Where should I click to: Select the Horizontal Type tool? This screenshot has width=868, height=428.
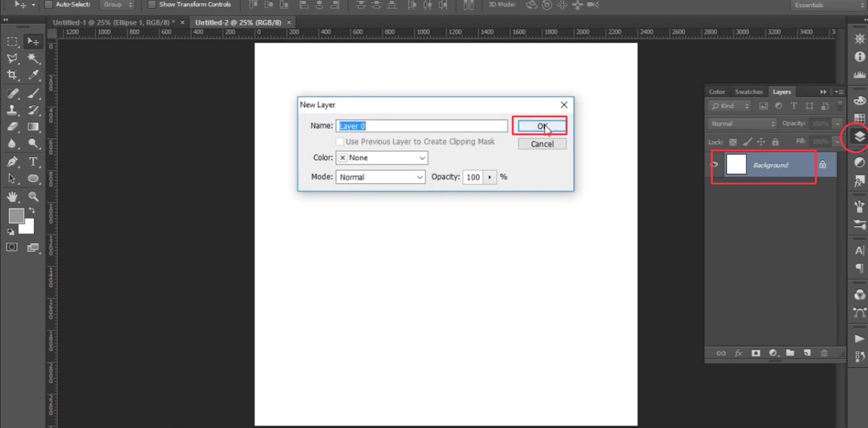[33, 162]
